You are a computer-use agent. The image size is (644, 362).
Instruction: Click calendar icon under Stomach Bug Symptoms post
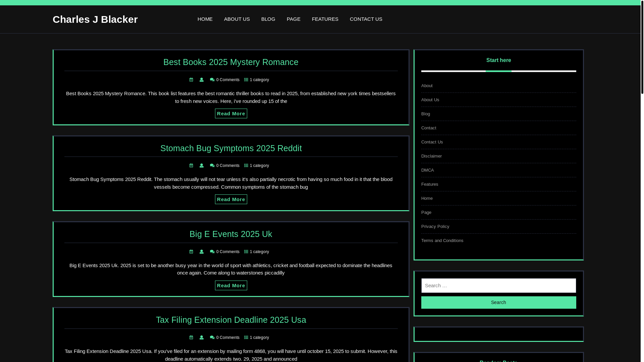click(x=191, y=166)
